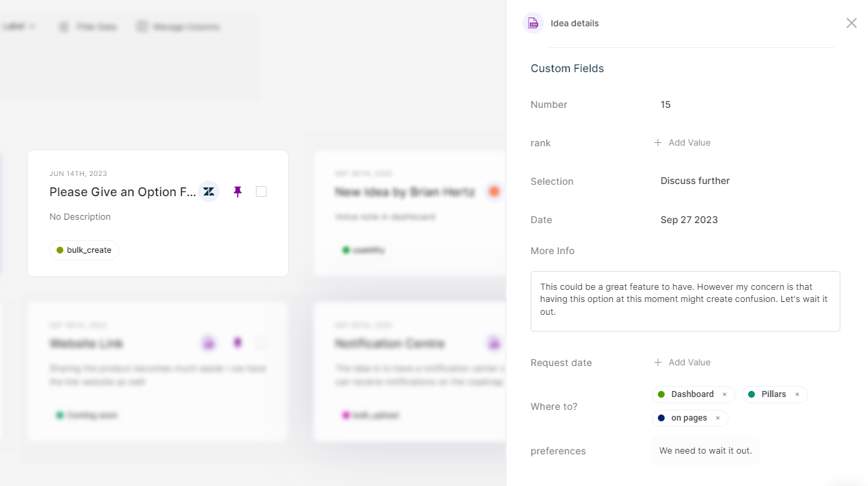This screenshot has height=486, width=868.
Task: Tick the checkbox on Please Give an Option card
Action: pos(261,192)
